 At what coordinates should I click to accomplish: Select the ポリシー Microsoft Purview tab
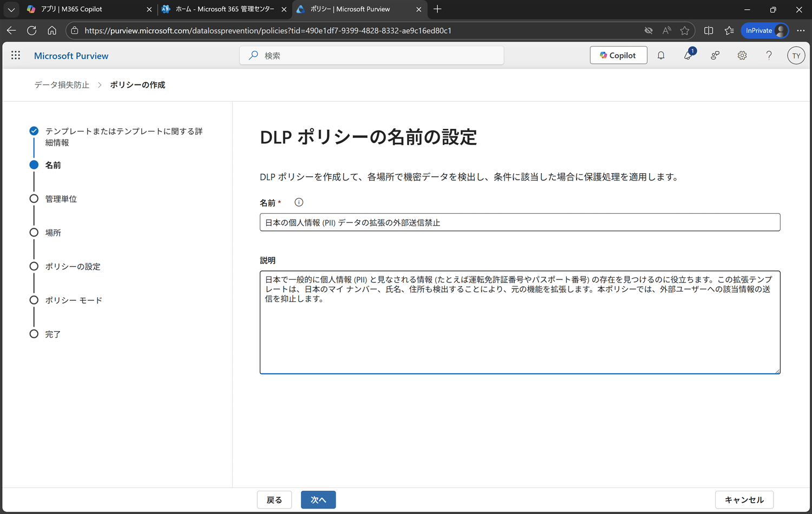tap(359, 9)
